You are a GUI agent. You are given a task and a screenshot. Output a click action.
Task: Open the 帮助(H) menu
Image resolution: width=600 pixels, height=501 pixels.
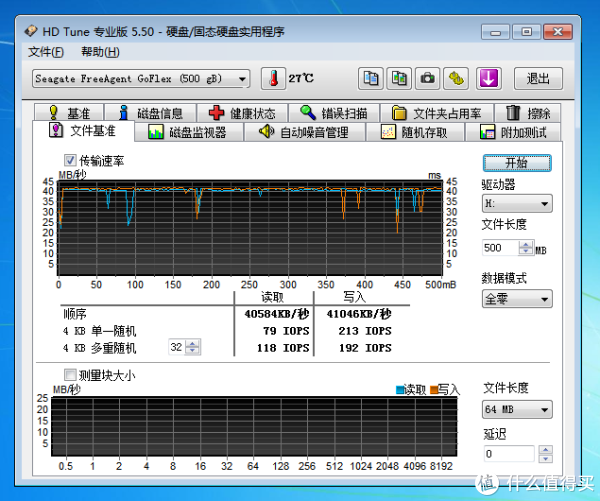click(x=100, y=52)
